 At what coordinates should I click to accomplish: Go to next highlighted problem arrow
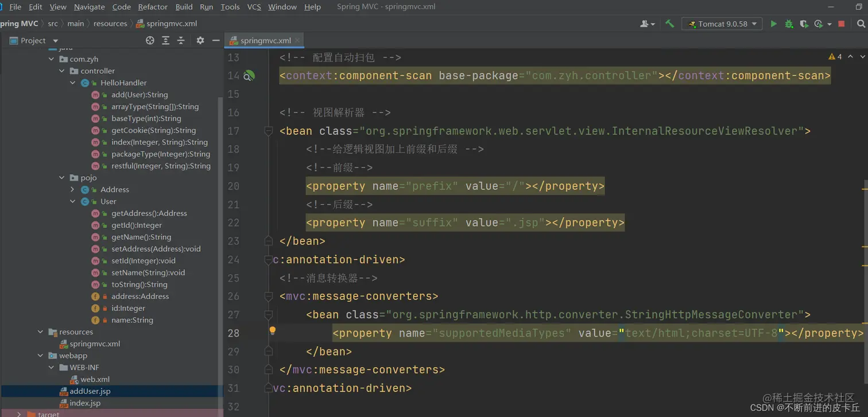pos(862,57)
